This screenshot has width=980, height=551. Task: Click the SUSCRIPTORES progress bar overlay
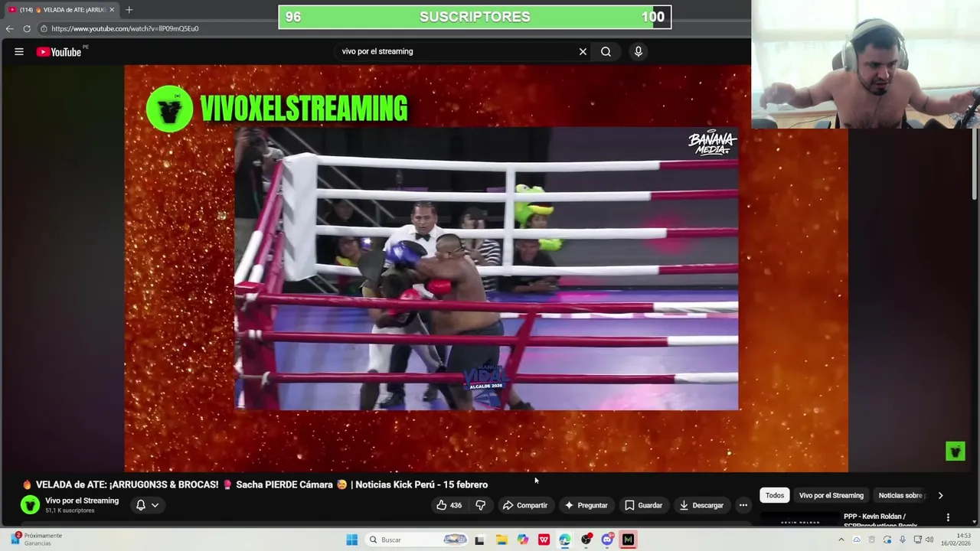475,17
